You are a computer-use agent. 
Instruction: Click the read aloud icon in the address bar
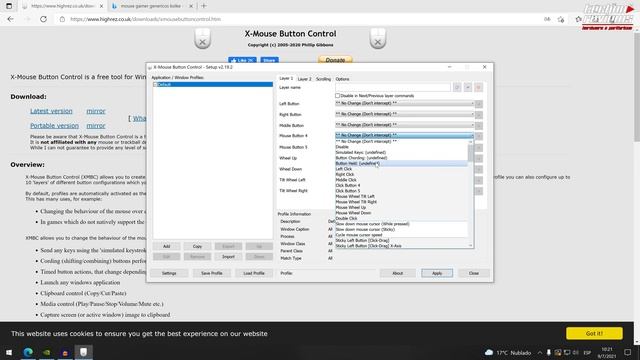point(547,19)
